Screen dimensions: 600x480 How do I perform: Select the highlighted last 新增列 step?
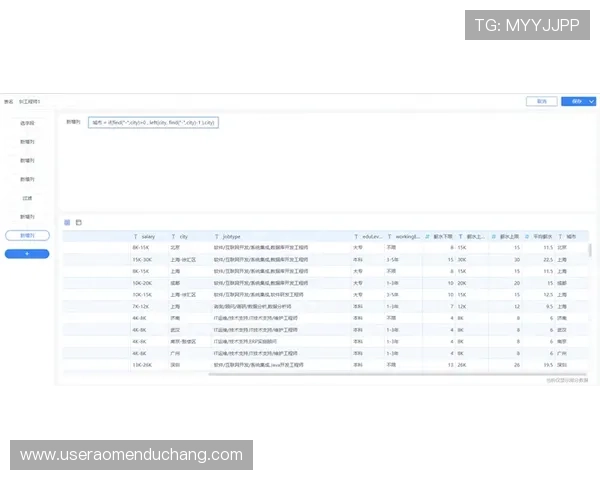point(27,235)
